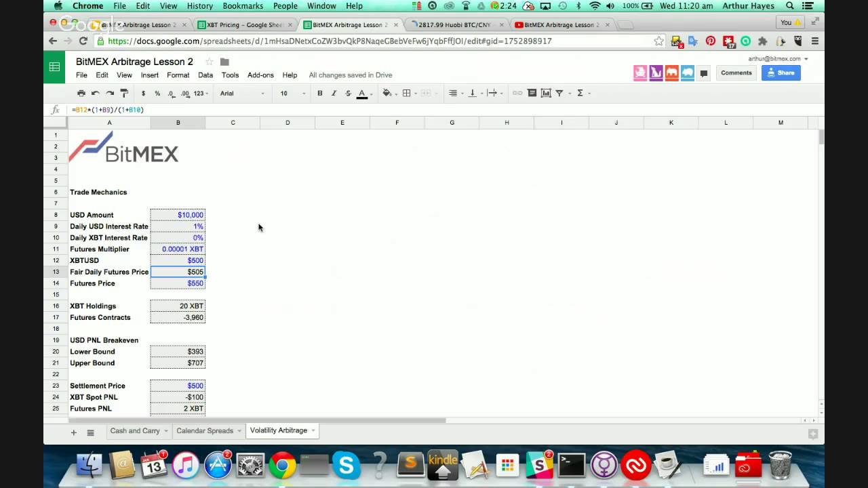Select cell showing USD Amount $10,000
This screenshot has height=488, width=868.
click(x=178, y=215)
